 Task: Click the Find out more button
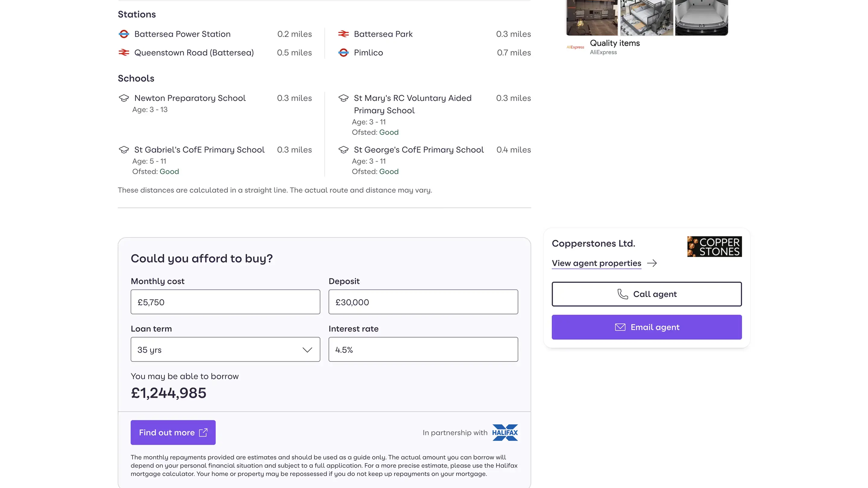coord(173,433)
